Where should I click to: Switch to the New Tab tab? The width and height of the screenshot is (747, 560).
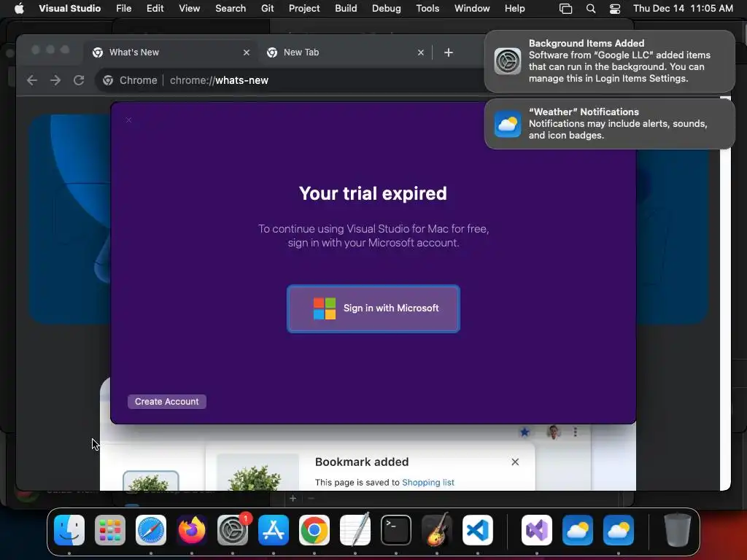click(x=345, y=52)
